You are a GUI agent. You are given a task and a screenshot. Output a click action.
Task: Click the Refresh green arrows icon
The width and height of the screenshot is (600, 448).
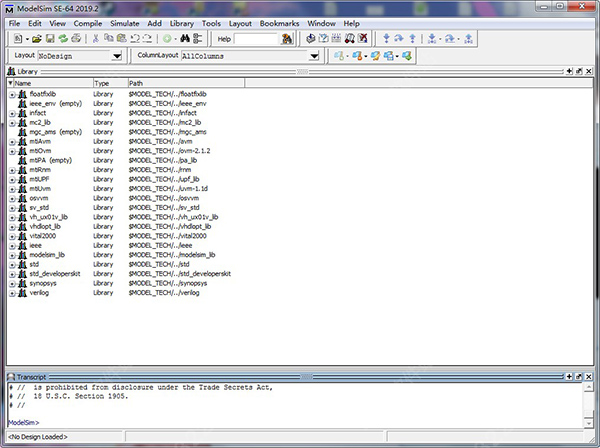(62, 38)
